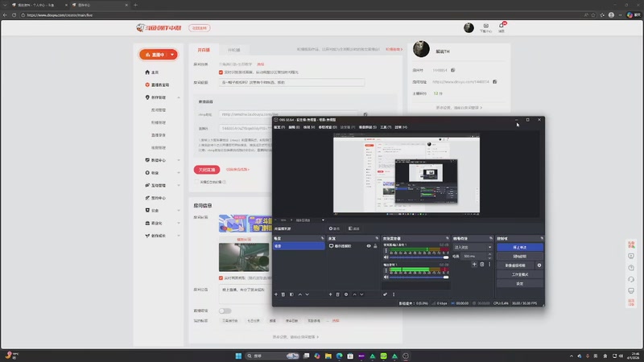Remove selected scene with Scenes trash icon
Image resolution: width=644 pixels, height=362 pixels.
[x=283, y=294]
